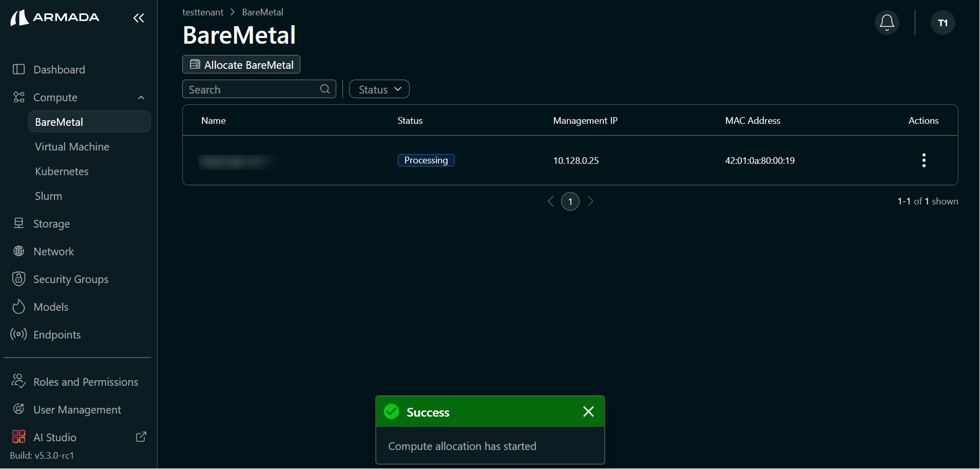Click the Processing status badge
Screen dimensions: 980x469
[x=426, y=160]
